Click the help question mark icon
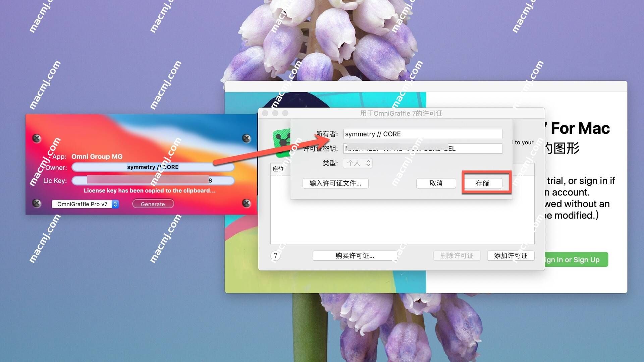 click(x=275, y=255)
